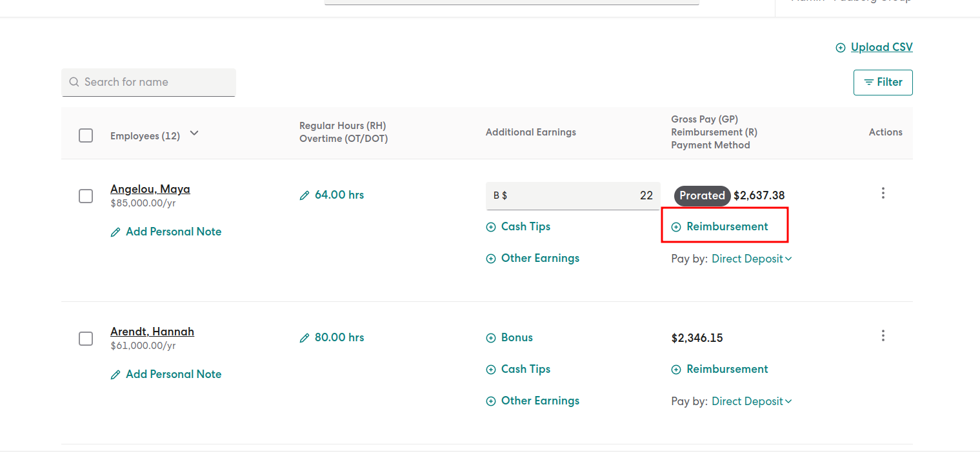Check the box for Angelou, Maya
This screenshot has width=980, height=458.
(86, 196)
